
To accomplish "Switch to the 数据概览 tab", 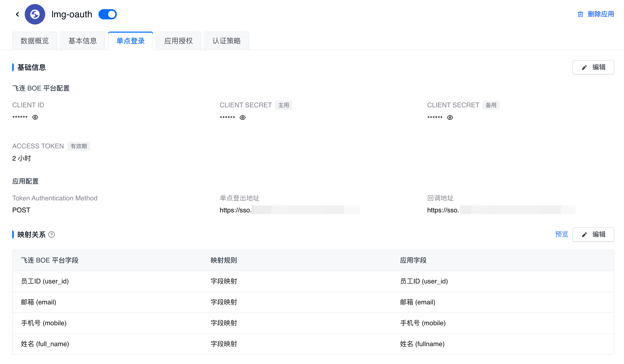I will pyautogui.click(x=35, y=41).
